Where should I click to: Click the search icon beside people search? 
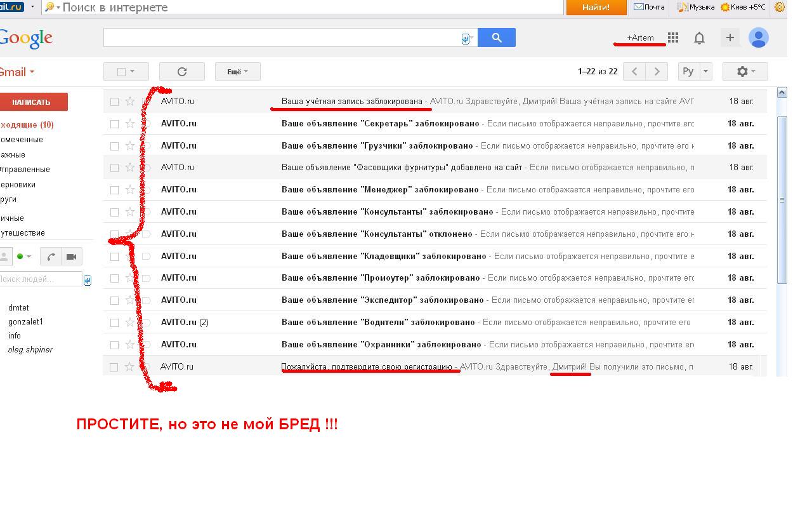[x=88, y=280]
